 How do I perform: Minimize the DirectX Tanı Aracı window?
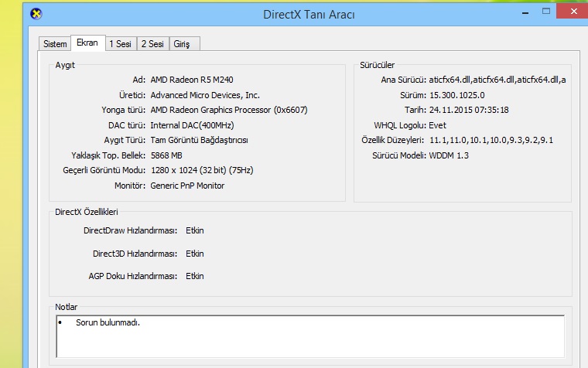525,12
